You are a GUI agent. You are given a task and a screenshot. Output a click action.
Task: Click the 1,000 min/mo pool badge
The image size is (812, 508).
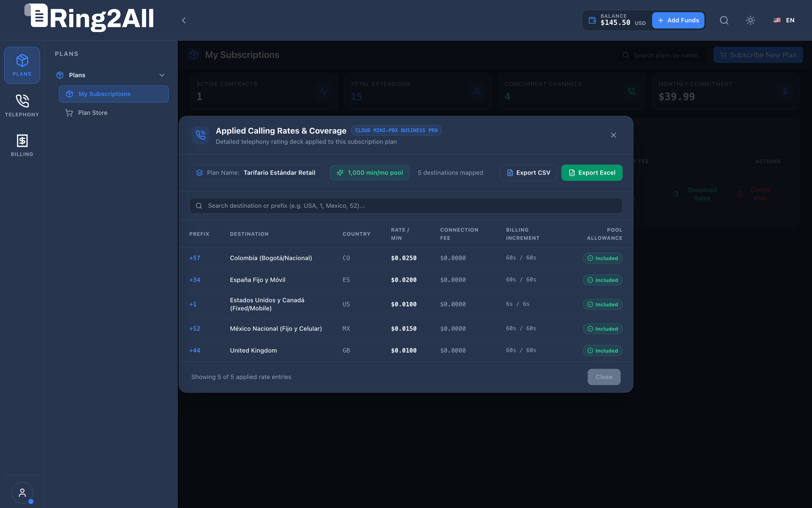click(369, 173)
